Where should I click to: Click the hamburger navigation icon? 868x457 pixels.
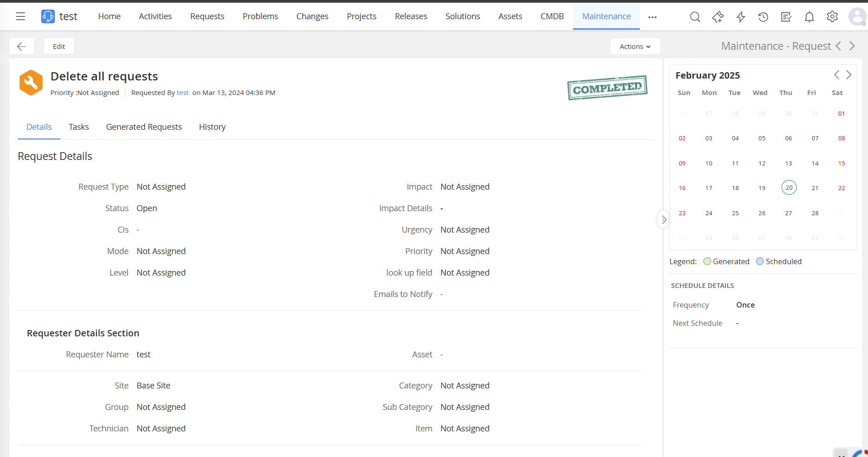(20, 16)
